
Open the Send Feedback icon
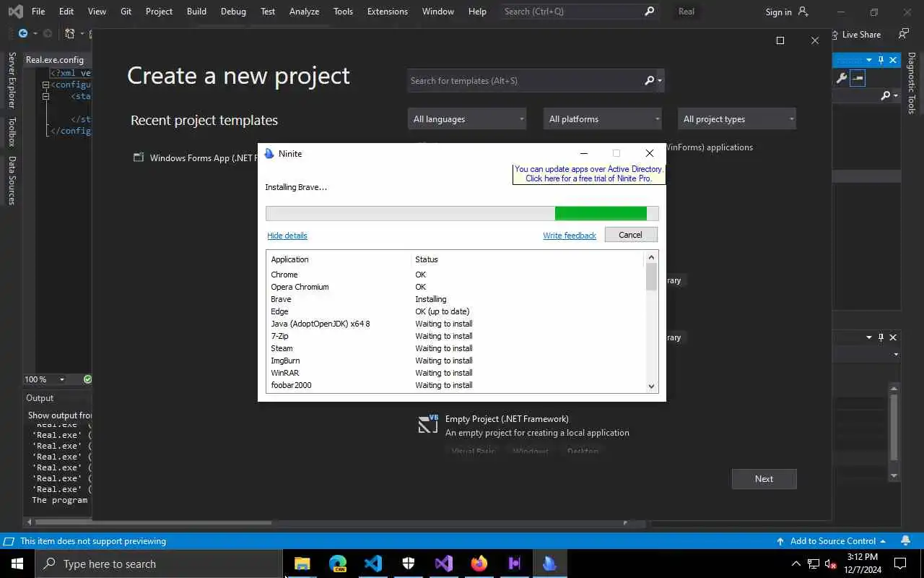903,34
